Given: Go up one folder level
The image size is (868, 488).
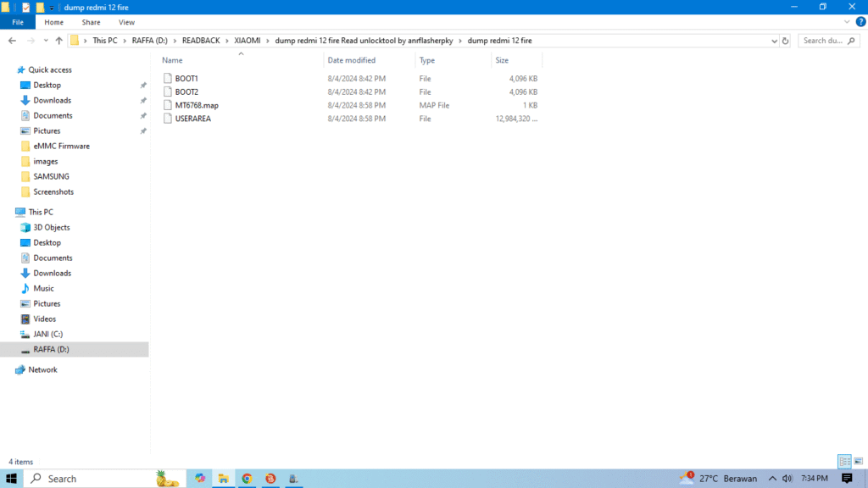Looking at the screenshot, I should 58,41.
